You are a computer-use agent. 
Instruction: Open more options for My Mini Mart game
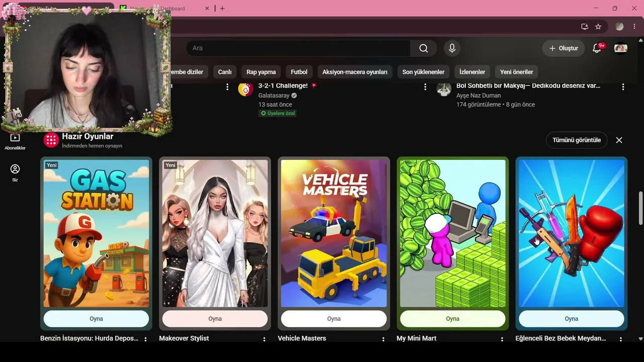point(502,339)
